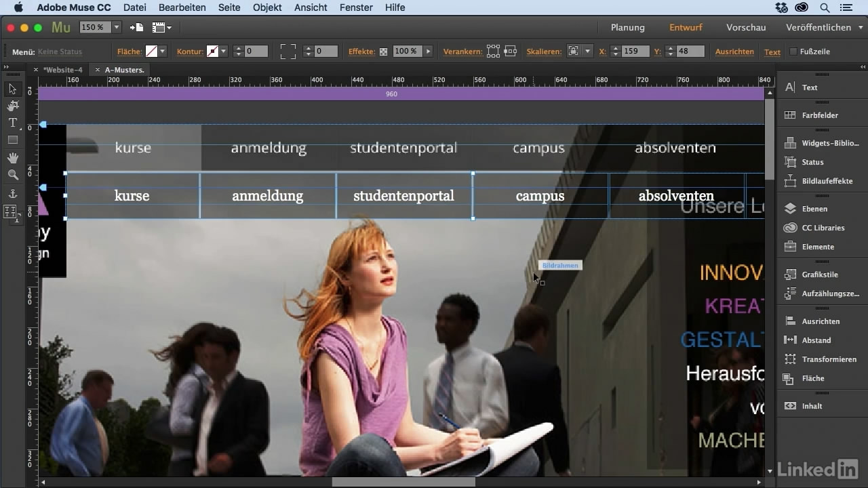Screen dimensions: 868x488
Task: Click the zoom percentage field
Action: (x=94, y=28)
